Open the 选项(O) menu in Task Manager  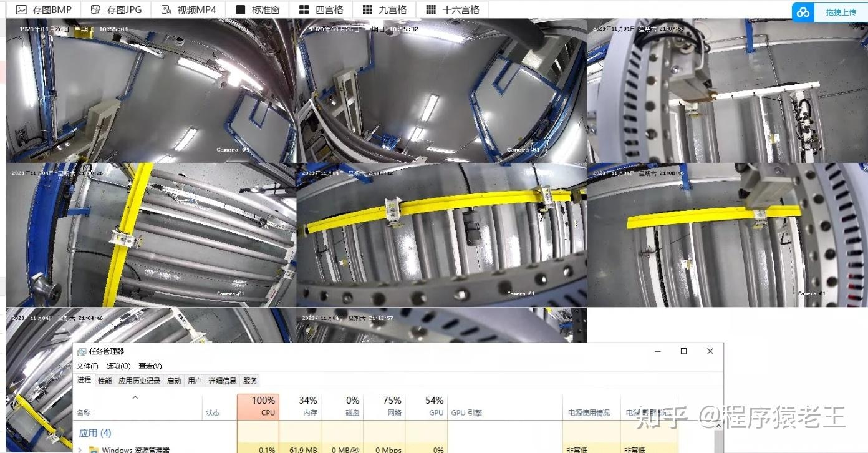118,366
